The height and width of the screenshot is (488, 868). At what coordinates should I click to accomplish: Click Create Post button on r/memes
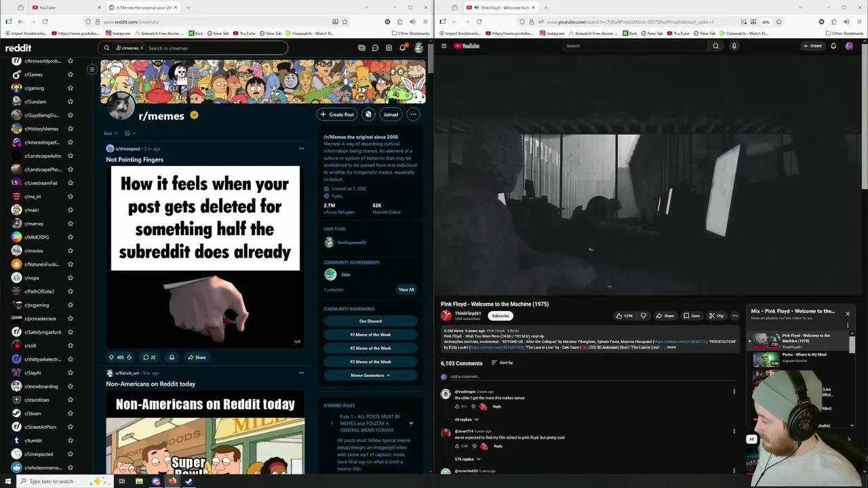[337, 115]
